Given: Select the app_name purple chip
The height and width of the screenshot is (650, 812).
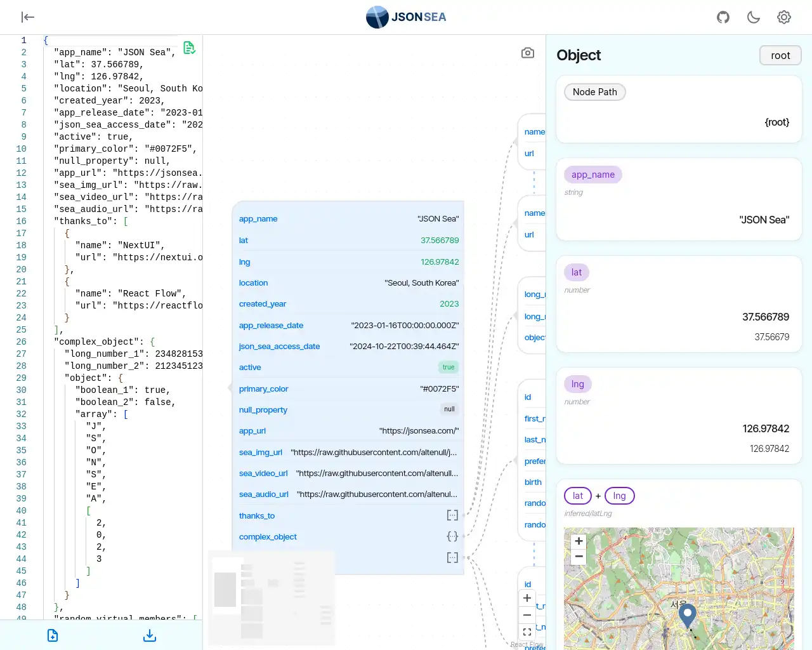Looking at the screenshot, I should (593, 175).
